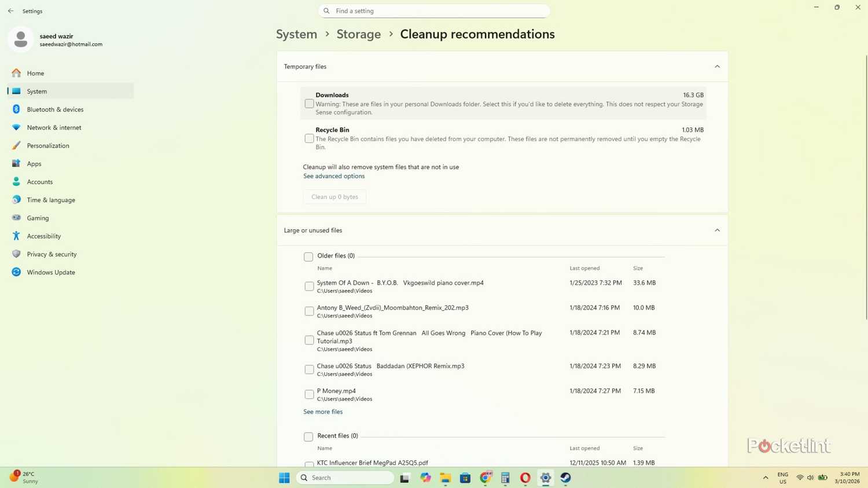This screenshot has height=488, width=868.
Task: Collapse the Temporary files section
Action: pos(717,66)
